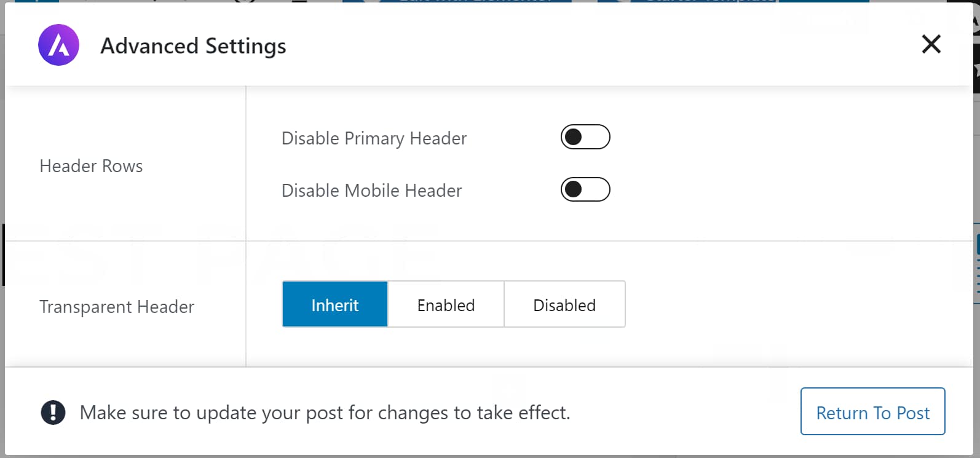980x458 pixels.
Task: Click the exclamation alert icon near the notice
Action: click(53, 413)
